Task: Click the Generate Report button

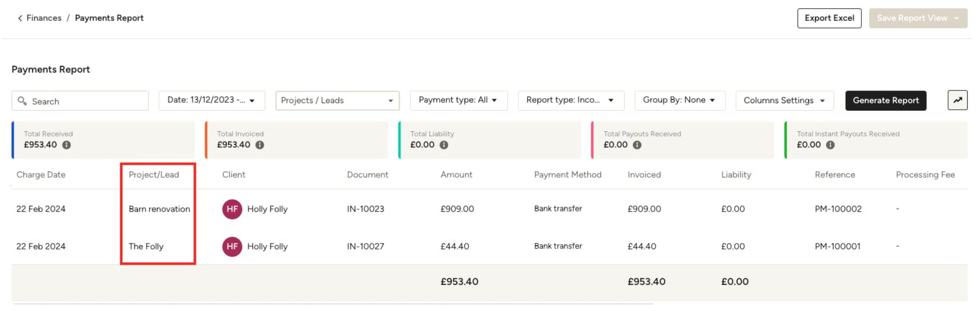Action: 885,101
